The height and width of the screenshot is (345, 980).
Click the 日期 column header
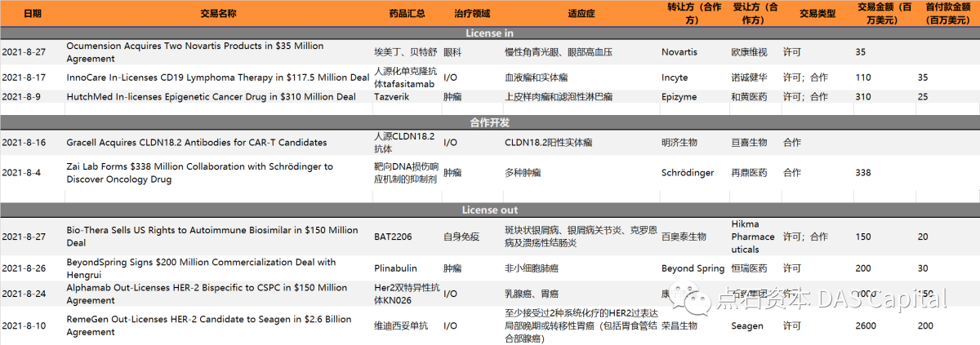pos(33,13)
